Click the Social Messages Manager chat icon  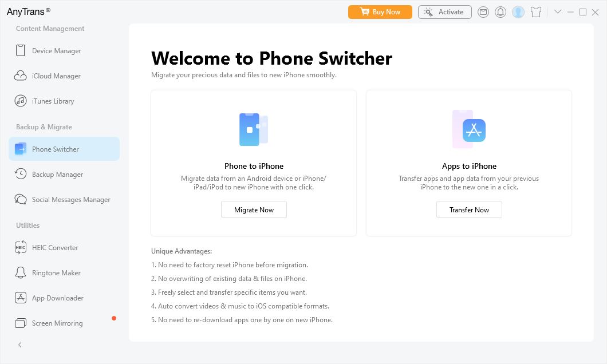[x=21, y=199]
